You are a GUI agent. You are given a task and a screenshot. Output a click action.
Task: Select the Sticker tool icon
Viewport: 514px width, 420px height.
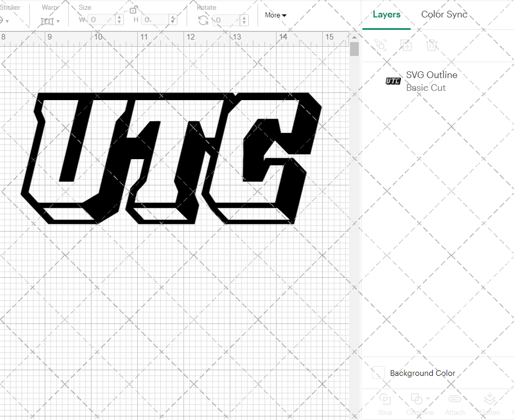point(3,20)
